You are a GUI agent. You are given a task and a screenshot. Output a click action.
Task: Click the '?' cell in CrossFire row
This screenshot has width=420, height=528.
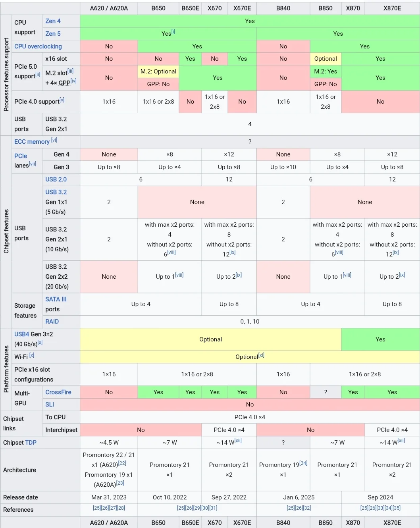tap(326, 392)
